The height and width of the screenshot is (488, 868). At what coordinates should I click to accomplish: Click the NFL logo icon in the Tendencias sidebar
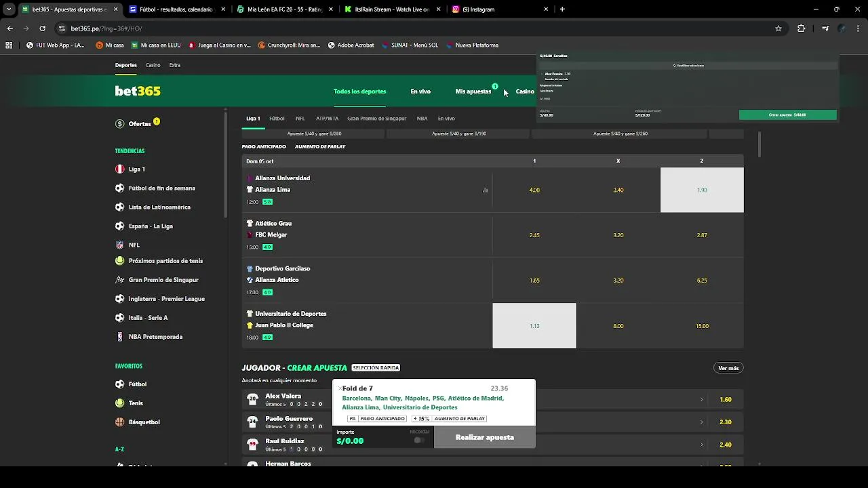(120, 245)
